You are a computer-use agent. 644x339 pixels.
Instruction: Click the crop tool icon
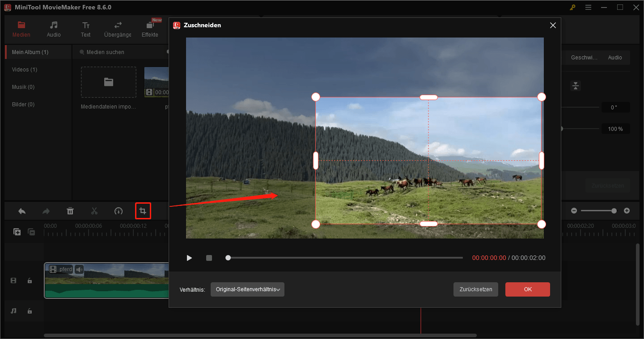pyautogui.click(x=143, y=211)
